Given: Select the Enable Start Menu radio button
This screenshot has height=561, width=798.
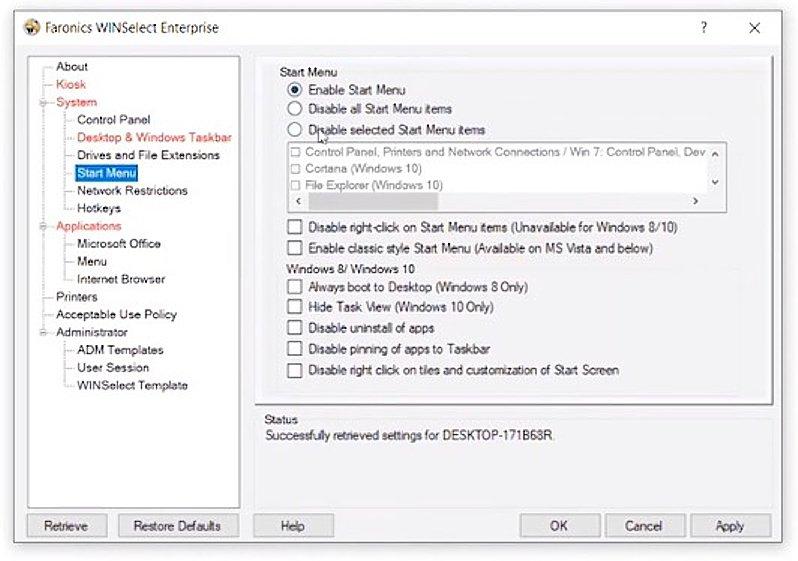Looking at the screenshot, I should (x=295, y=90).
